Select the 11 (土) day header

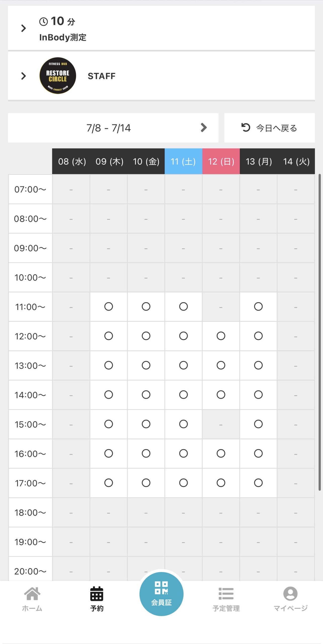click(183, 161)
